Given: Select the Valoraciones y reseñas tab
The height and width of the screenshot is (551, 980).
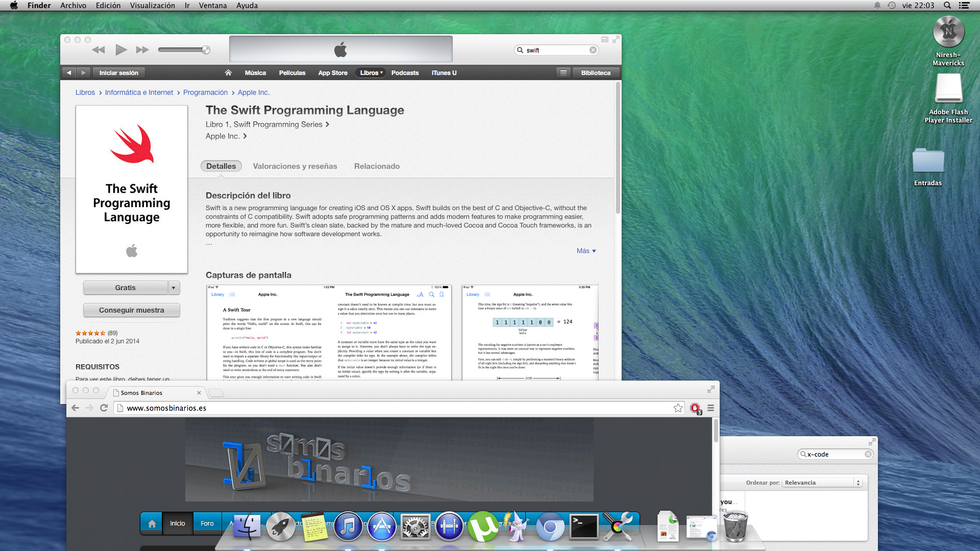Looking at the screenshot, I should tap(295, 166).
